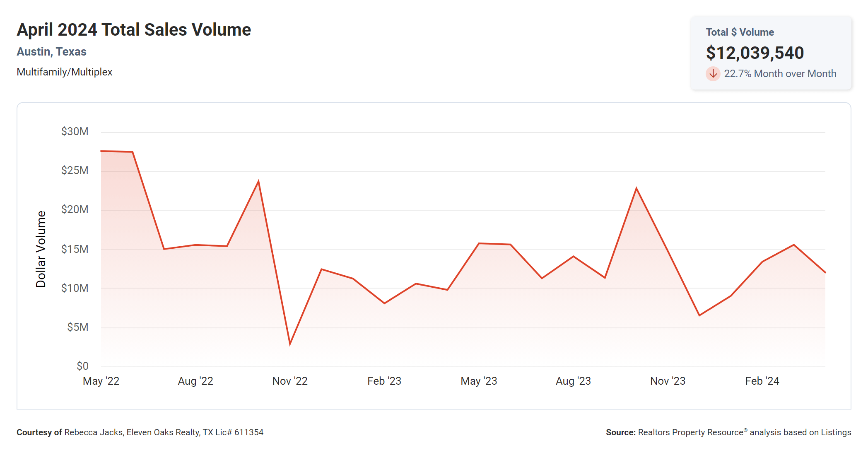Screen dimensions: 868x456
Task: Click the Multifamily/Multiplex property type label
Action: pyautogui.click(x=64, y=72)
